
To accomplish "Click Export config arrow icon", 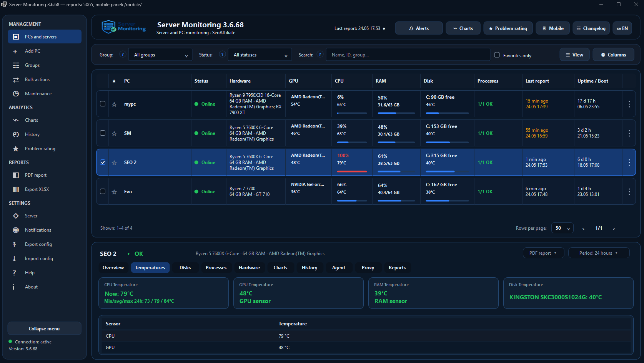I will coord(15,244).
